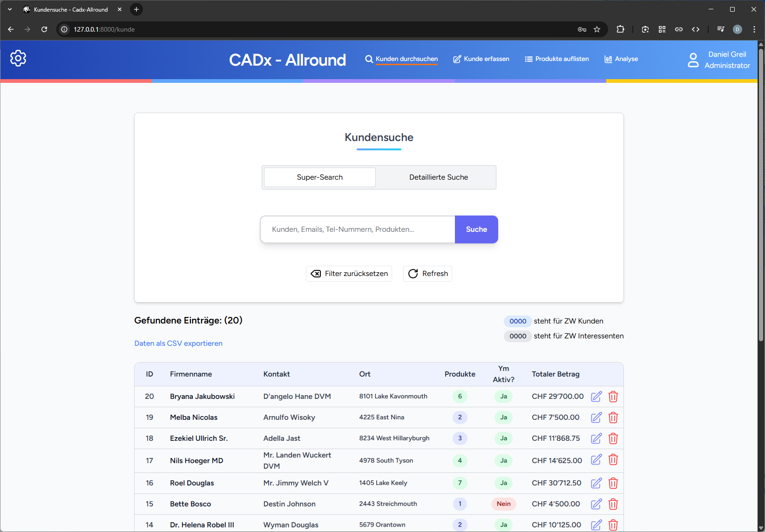Edit the Roel Douglas customer record
Screen dimensions: 765x532
pyautogui.click(x=596, y=483)
